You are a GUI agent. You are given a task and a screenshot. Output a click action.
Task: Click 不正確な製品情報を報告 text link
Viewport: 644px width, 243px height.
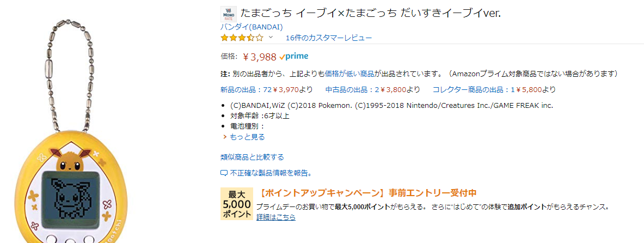coord(271,173)
